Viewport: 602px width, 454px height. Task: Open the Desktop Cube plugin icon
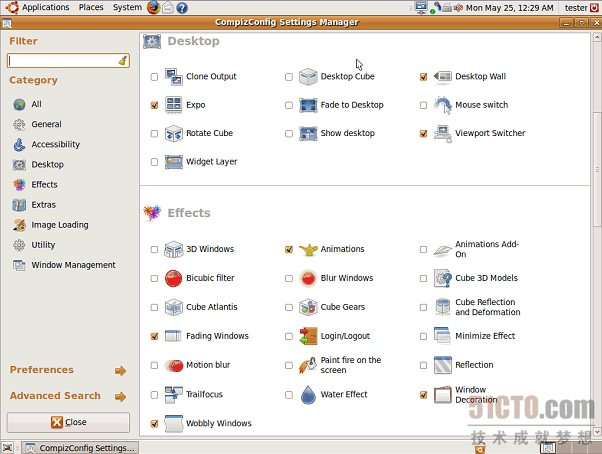click(308, 77)
